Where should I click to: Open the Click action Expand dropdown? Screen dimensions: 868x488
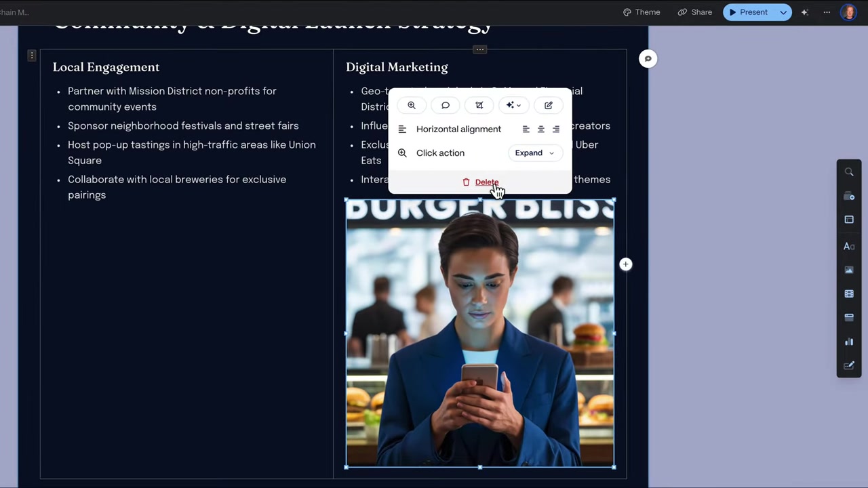[534, 153]
